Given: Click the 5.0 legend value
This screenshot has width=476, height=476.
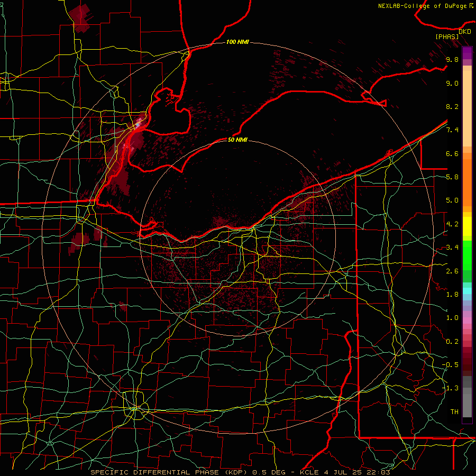Looking at the screenshot, I should pos(452,200).
